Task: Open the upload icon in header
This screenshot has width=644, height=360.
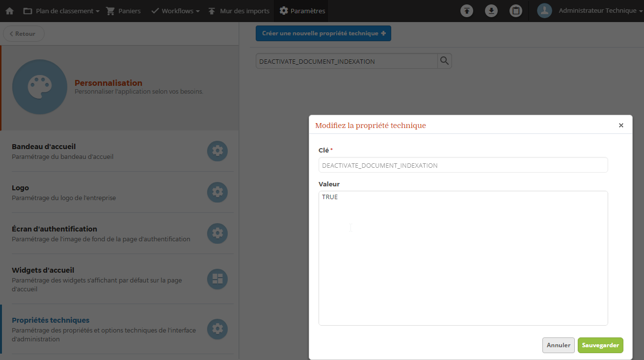Action: tap(467, 11)
